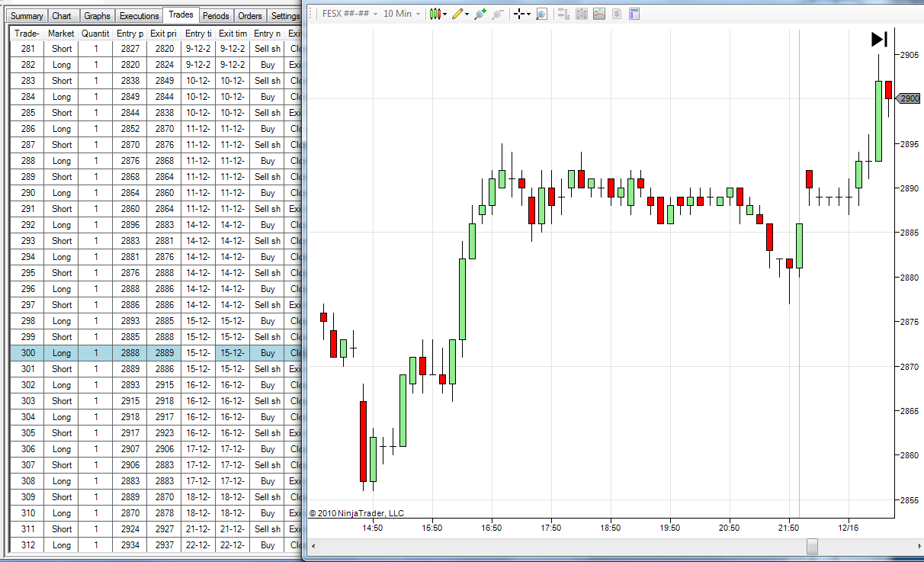The width and height of the screenshot is (924, 562).
Task: Expand the chart style dropdown arrow
Action: pos(444,14)
